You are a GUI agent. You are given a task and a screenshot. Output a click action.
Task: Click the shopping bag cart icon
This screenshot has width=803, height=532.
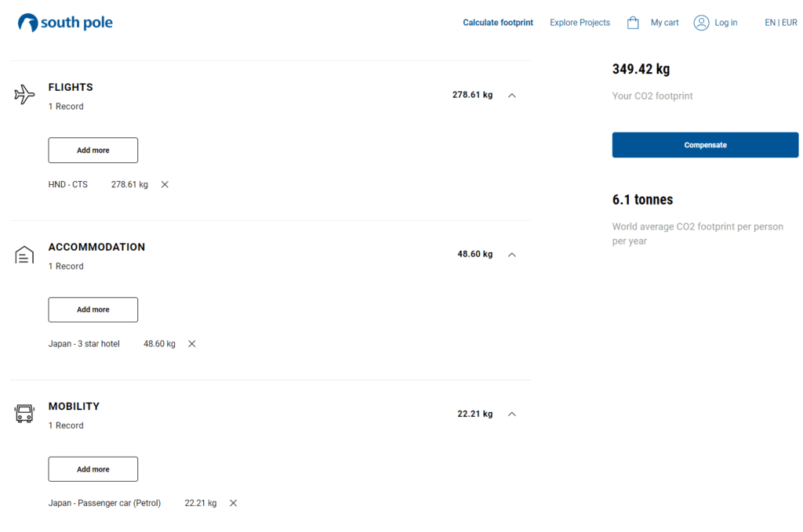(633, 23)
